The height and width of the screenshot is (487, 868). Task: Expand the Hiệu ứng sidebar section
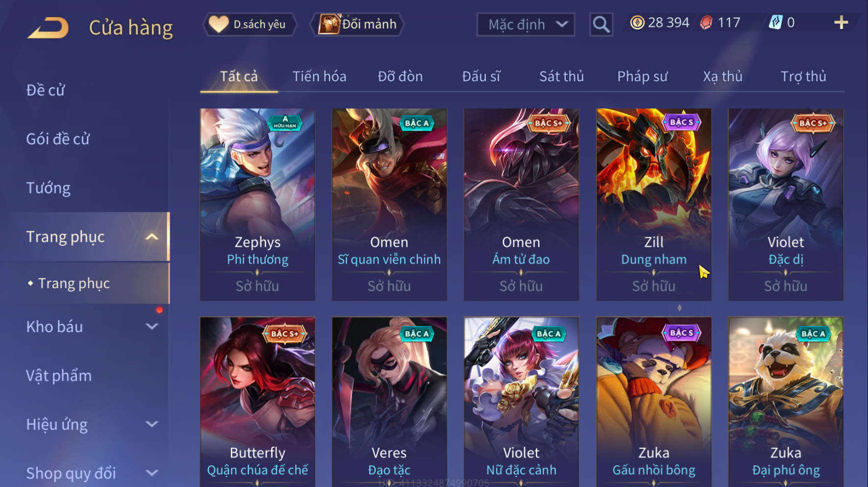coord(152,424)
